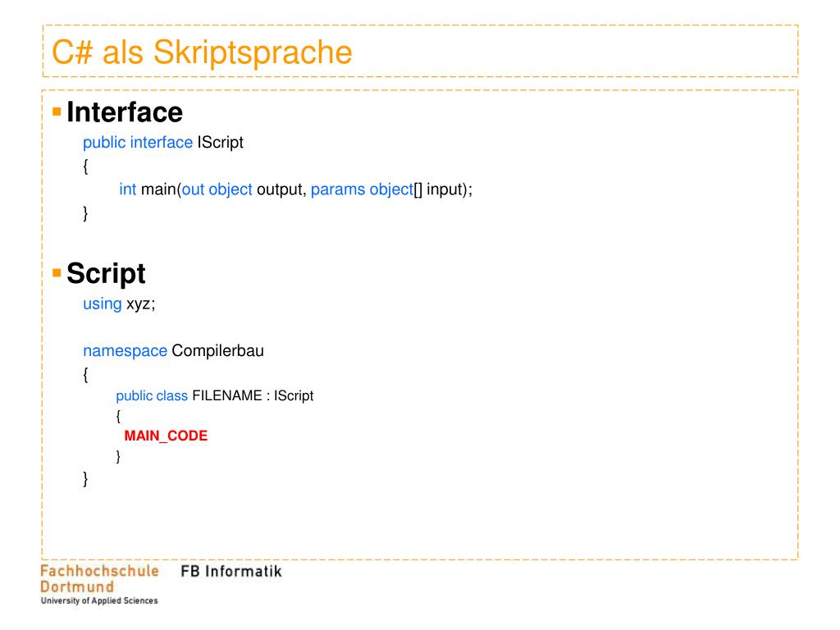Click the params object keyword
Screen dimensions: 840x630
[x=362, y=189]
